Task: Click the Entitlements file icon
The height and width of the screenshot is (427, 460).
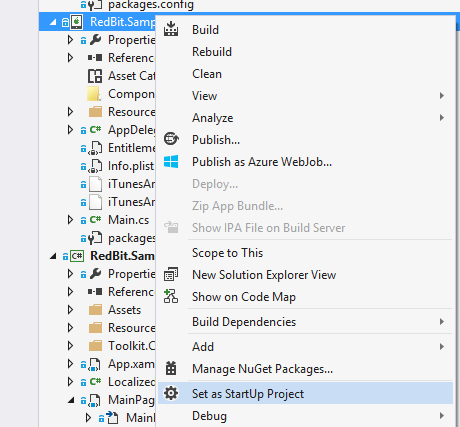Action: (95, 148)
